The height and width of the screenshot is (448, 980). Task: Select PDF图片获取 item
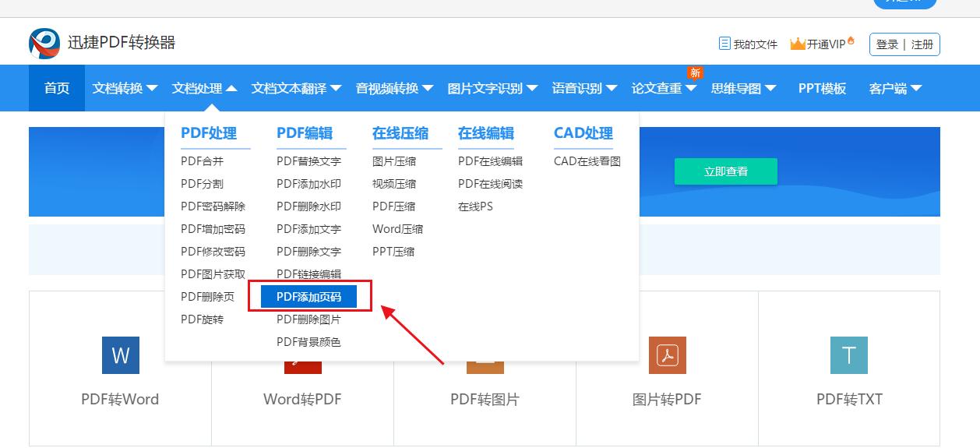[213, 274]
